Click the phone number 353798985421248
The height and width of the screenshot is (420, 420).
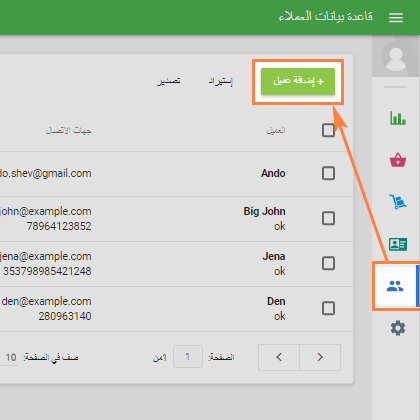(x=47, y=271)
